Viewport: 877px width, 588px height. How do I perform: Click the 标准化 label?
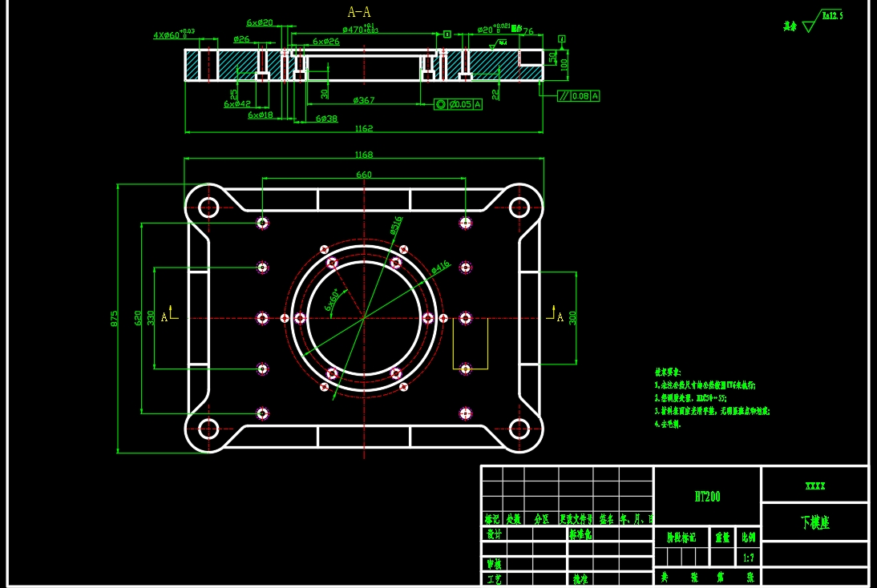pyautogui.click(x=580, y=534)
